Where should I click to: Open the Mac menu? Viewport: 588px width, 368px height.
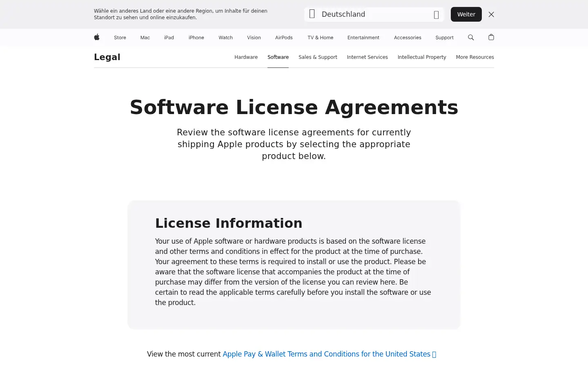(x=145, y=38)
